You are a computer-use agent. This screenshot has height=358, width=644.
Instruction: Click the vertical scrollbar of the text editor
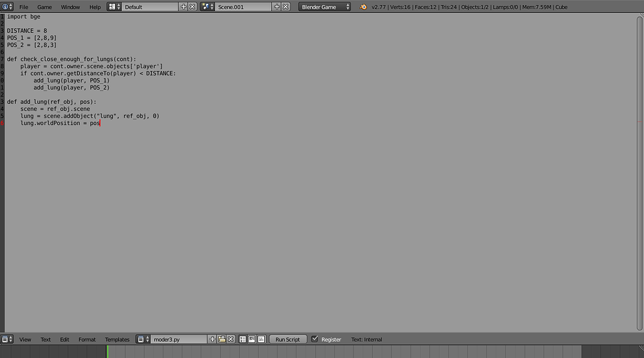[640, 172]
